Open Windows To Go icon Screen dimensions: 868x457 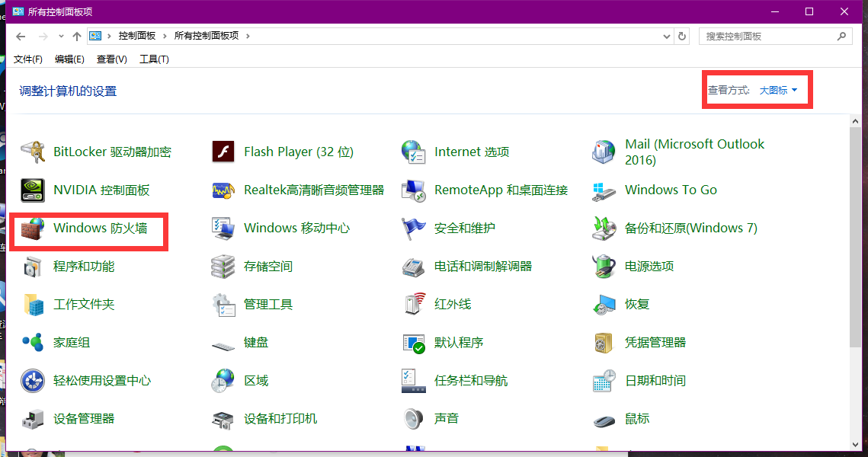tap(604, 190)
